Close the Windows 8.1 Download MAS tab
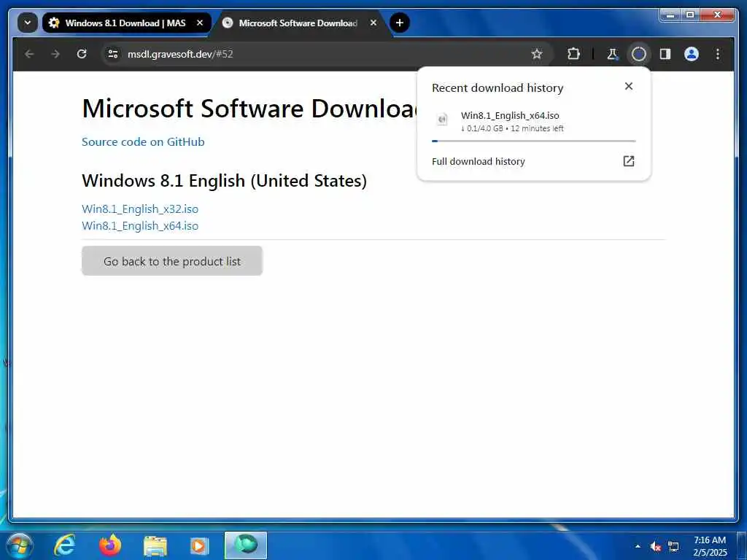 (200, 23)
